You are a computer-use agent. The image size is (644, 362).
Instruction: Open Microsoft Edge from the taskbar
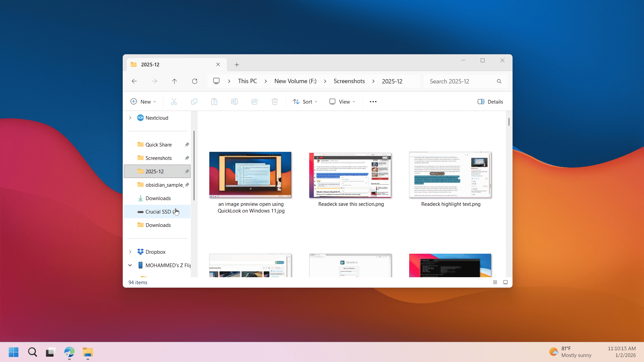(69, 352)
